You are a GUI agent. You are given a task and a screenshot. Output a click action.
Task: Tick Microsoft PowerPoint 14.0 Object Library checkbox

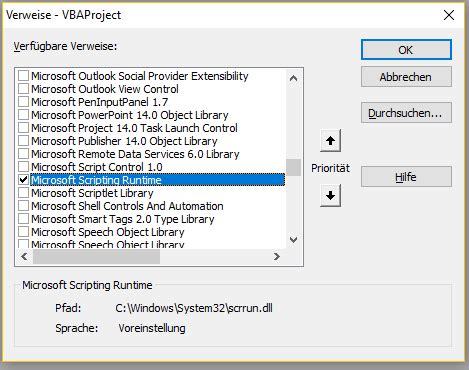point(23,115)
